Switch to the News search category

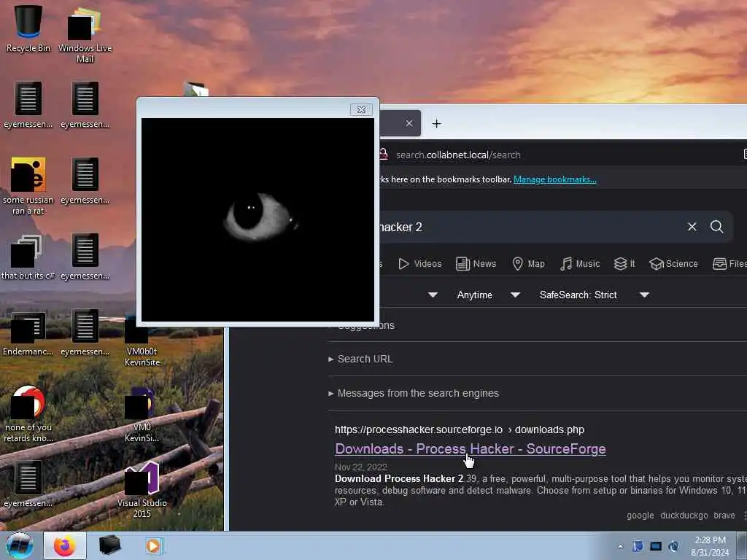click(x=476, y=264)
